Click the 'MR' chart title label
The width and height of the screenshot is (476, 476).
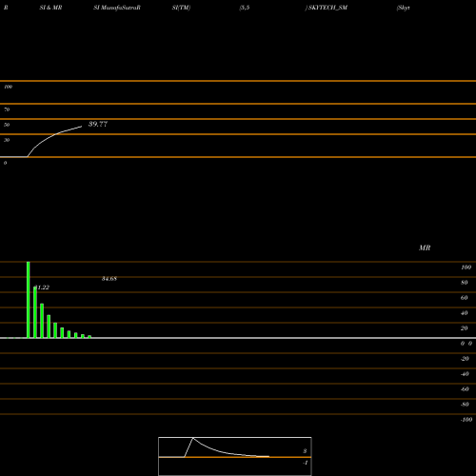coord(425,248)
